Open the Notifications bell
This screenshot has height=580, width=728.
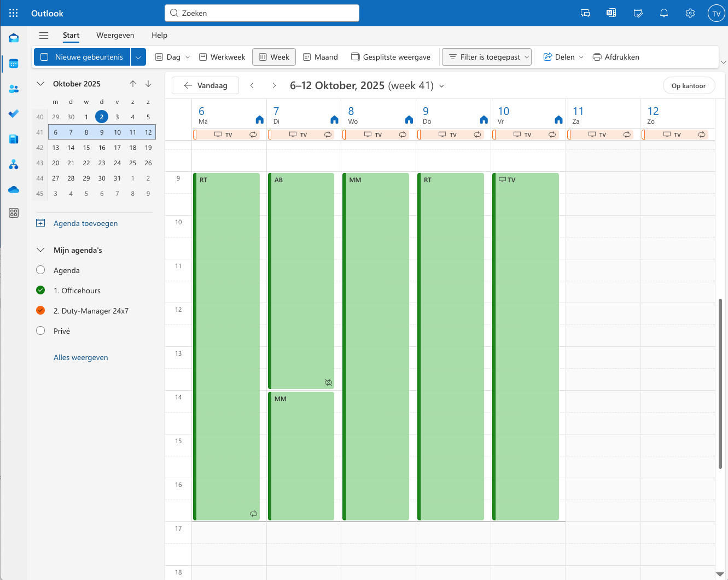click(663, 13)
